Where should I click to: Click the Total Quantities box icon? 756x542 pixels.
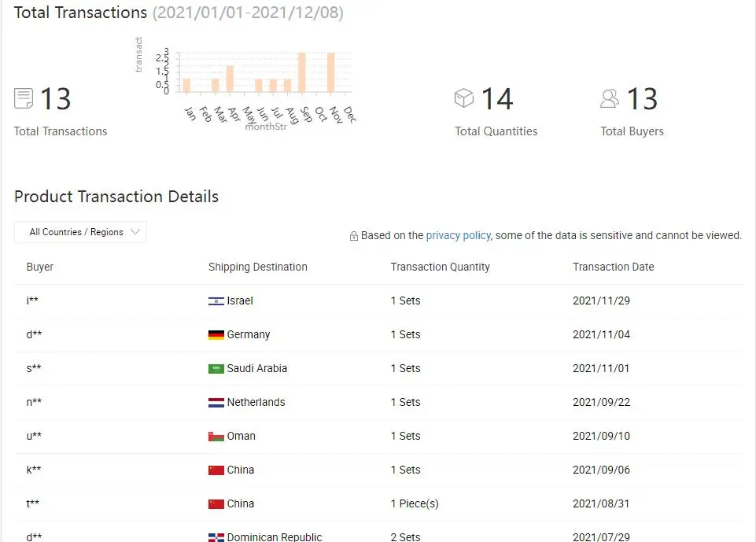pos(464,98)
